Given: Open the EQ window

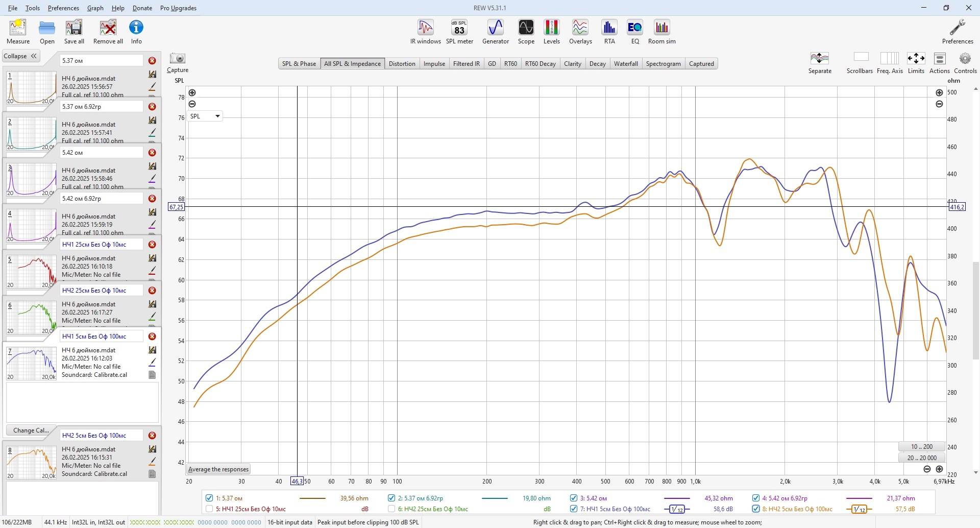Looking at the screenshot, I should pyautogui.click(x=635, y=32).
